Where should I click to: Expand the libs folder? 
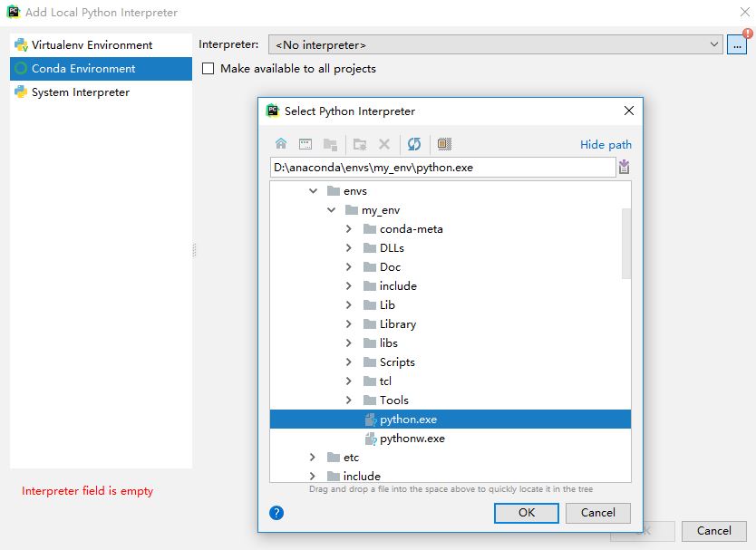click(x=349, y=343)
